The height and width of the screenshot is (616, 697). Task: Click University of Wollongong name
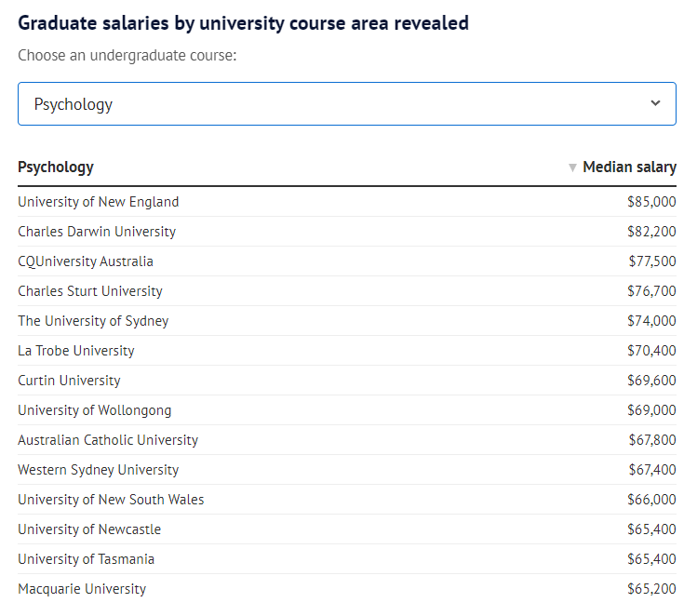coord(95,410)
